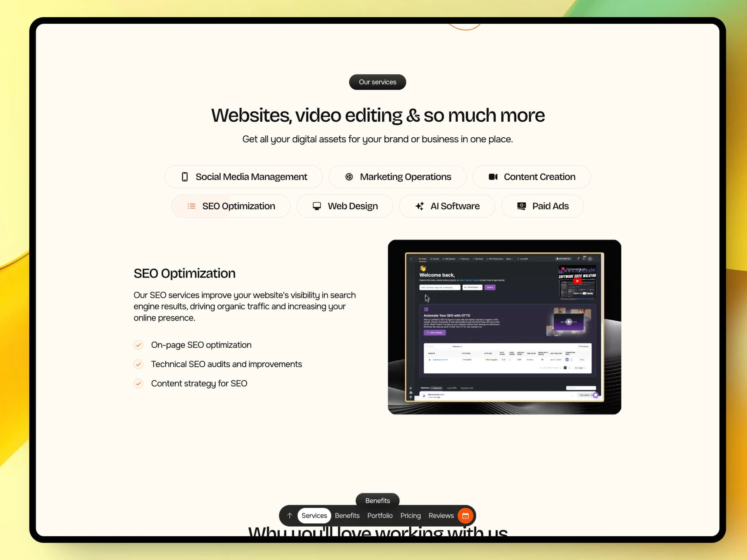
Task: Expand the Benefits navigation section
Action: pyautogui.click(x=347, y=515)
